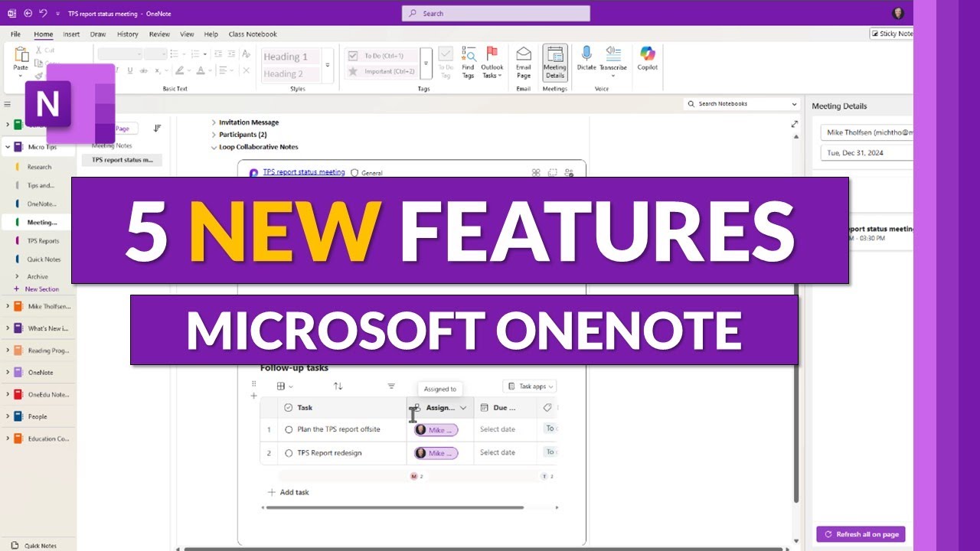Click Add task below the table
This screenshot has height=551, width=980.
point(288,492)
